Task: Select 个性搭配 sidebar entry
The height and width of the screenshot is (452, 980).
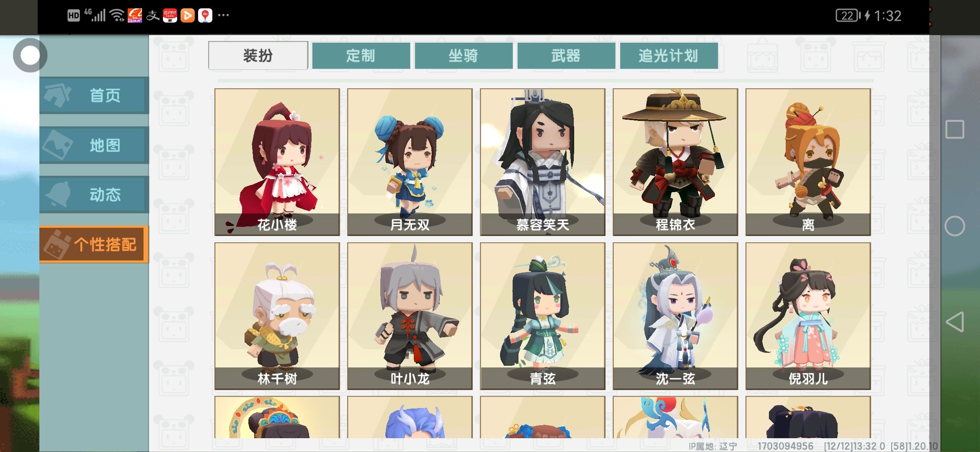Action: [94, 244]
